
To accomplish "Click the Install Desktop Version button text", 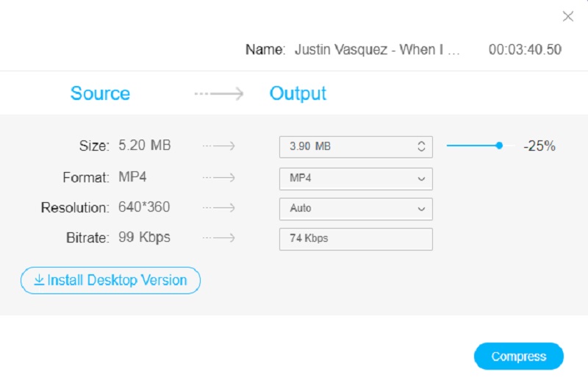I will [117, 280].
